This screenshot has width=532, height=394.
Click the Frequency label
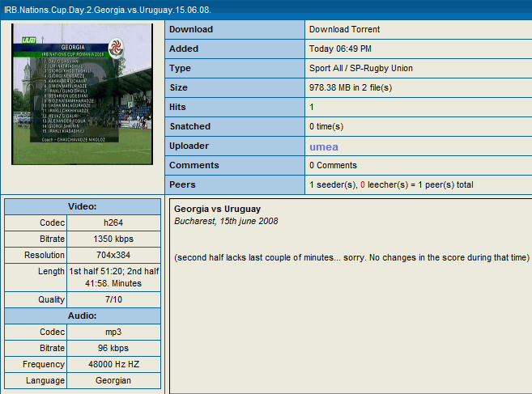pos(44,365)
